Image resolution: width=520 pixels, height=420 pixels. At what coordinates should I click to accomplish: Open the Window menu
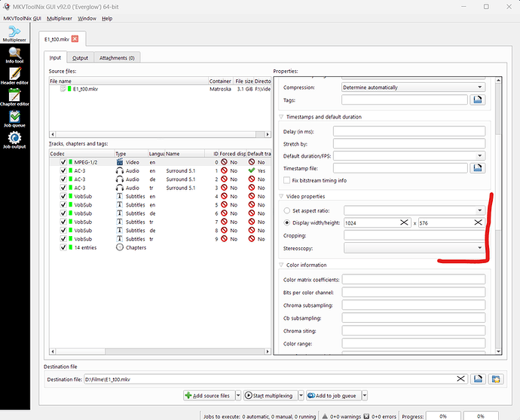pyautogui.click(x=87, y=18)
